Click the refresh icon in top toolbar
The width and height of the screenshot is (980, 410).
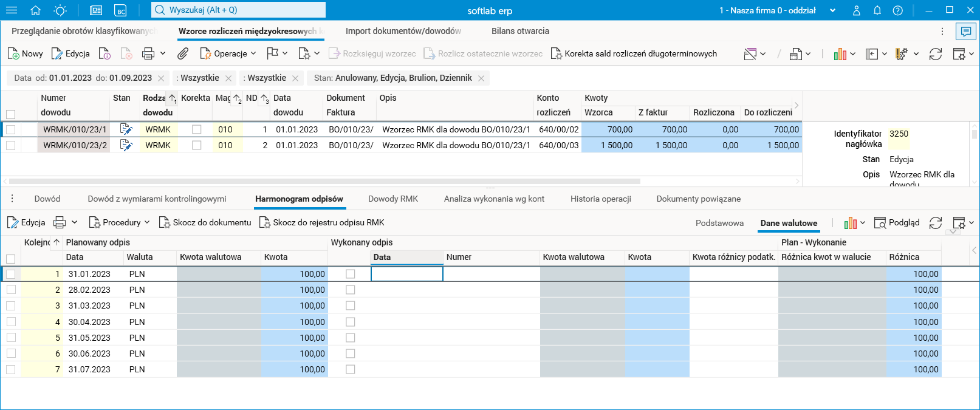click(x=936, y=54)
